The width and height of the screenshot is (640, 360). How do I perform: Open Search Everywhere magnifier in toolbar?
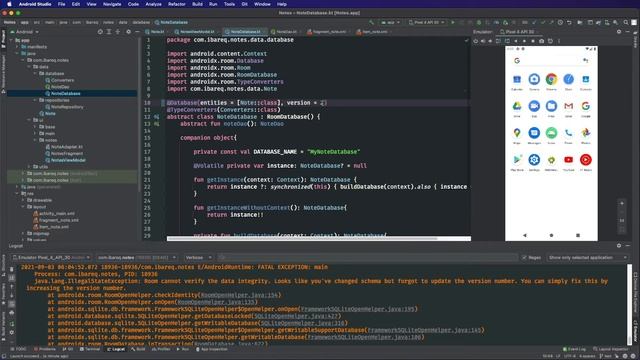pyautogui.click(x=626, y=22)
